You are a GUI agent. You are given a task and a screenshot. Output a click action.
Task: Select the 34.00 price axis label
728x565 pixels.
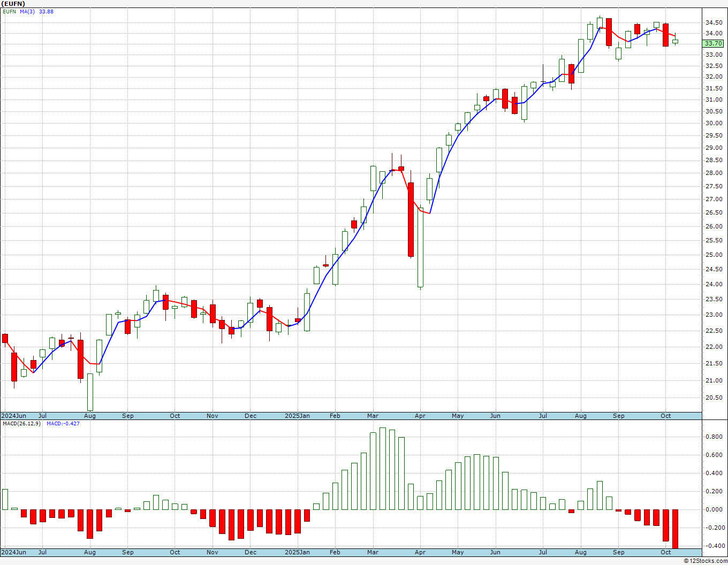(714, 34)
